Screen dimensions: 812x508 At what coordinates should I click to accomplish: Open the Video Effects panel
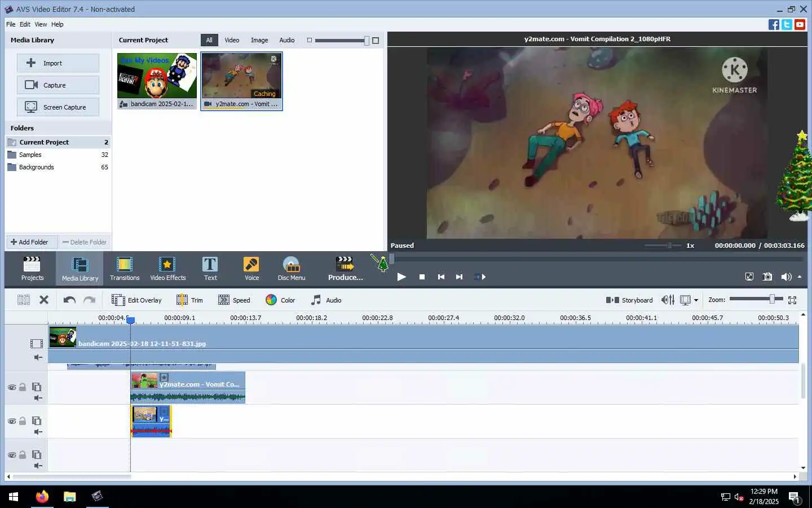[x=167, y=269]
